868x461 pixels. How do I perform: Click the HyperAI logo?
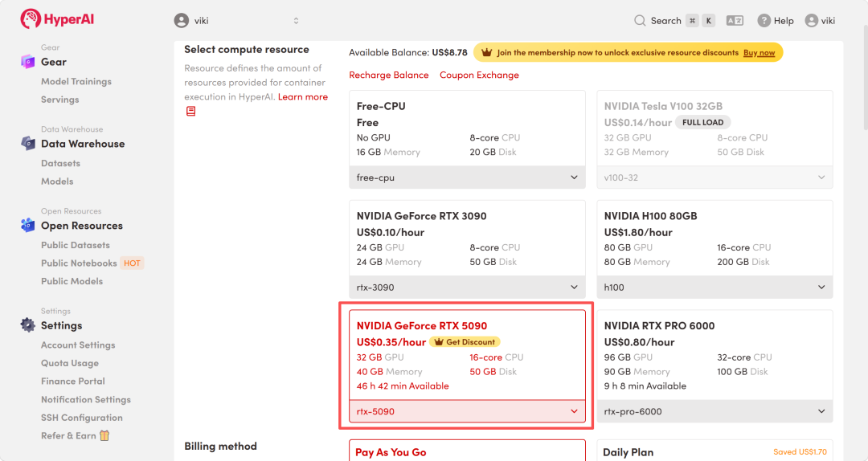coord(57,19)
